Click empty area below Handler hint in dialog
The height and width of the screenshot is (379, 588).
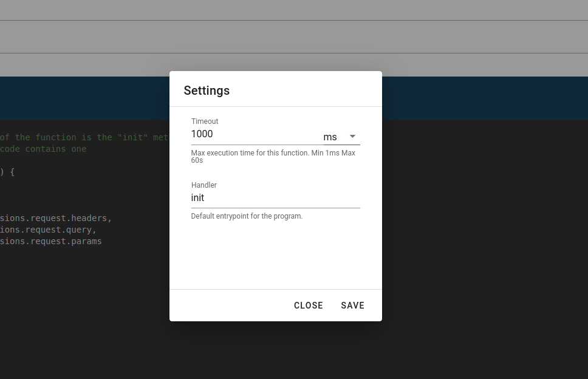click(275, 255)
